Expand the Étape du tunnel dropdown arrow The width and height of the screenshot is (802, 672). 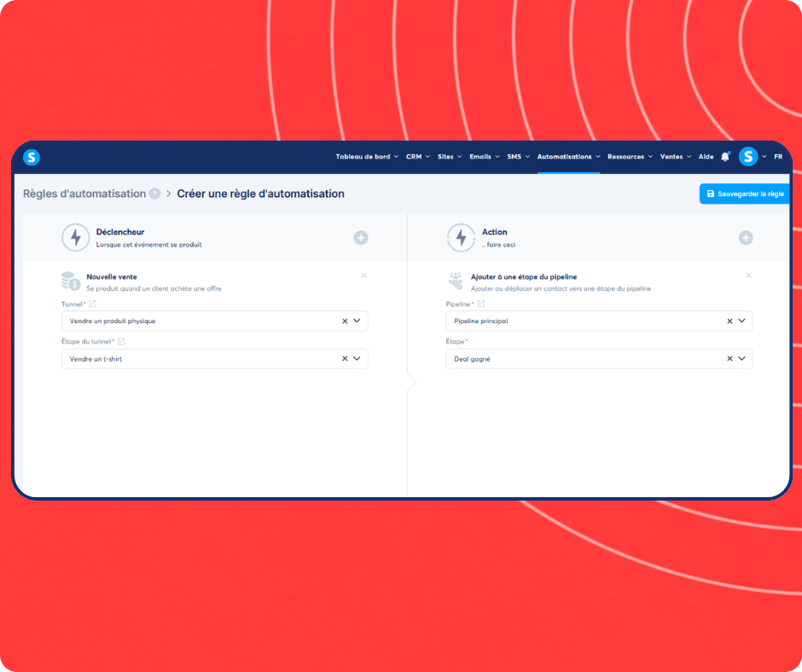357,359
